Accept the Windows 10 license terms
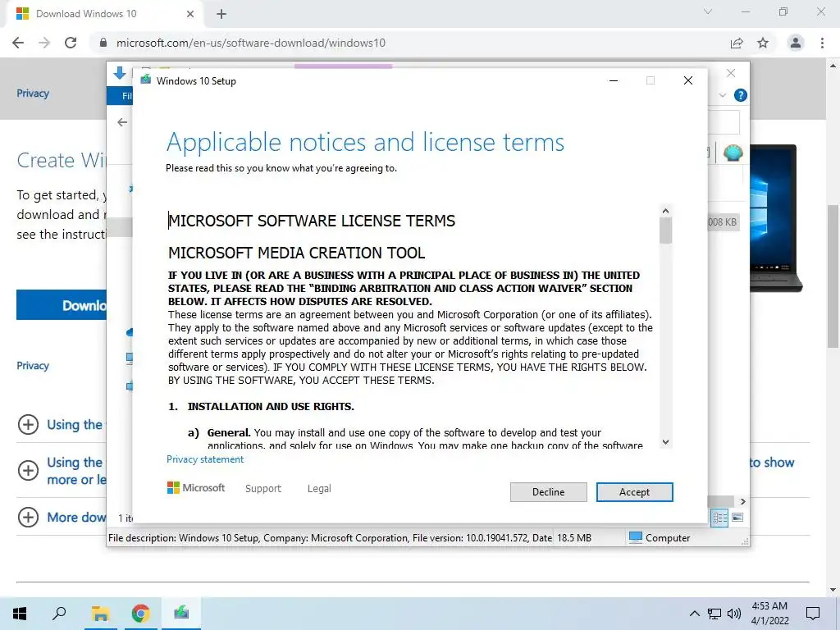Image resolution: width=840 pixels, height=630 pixels. (634, 492)
